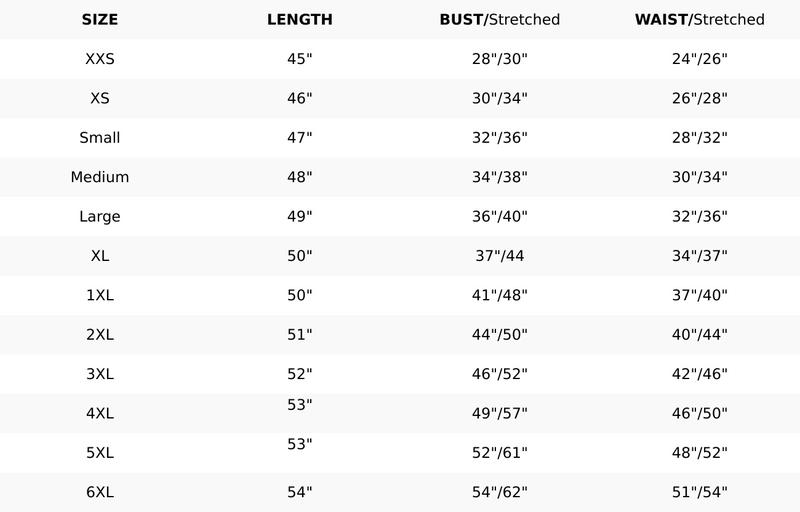Click bust measurement 28"/30"
The image size is (800, 512).
tap(500, 59)
